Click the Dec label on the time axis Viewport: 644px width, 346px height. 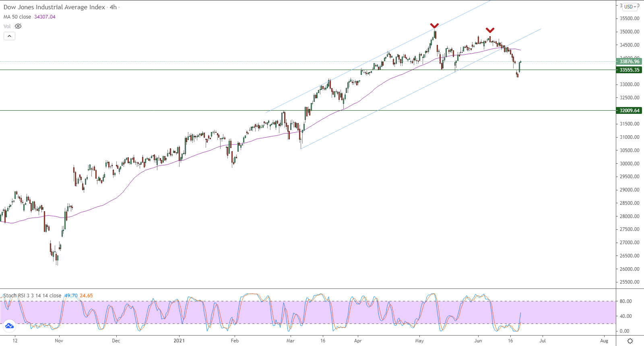point(116,341)
